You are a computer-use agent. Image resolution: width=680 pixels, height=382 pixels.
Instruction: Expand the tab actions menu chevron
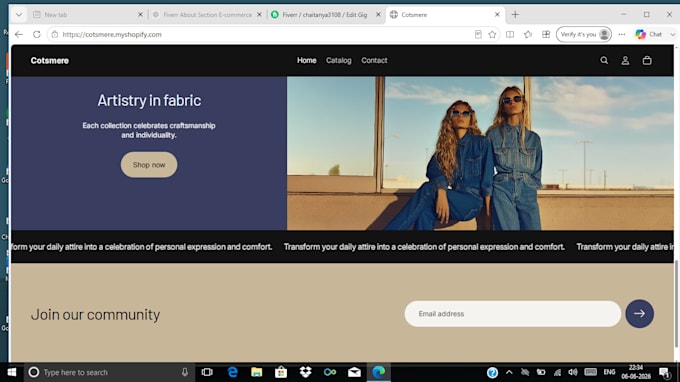19,14
